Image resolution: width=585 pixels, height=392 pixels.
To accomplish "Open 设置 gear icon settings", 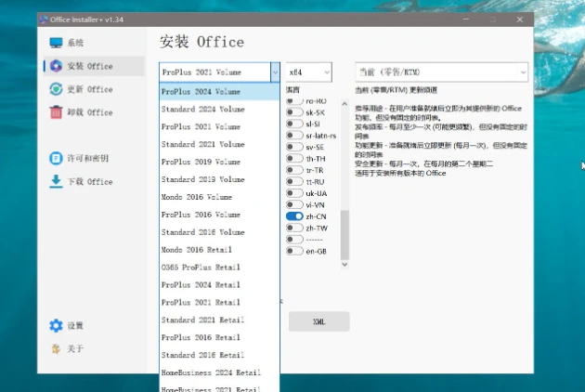I will tap(57, 326).
